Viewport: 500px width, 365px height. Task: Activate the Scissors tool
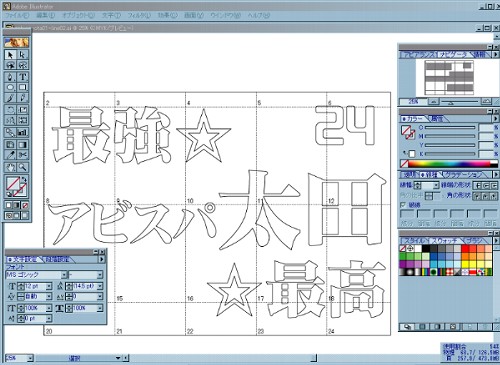(23, 155)
